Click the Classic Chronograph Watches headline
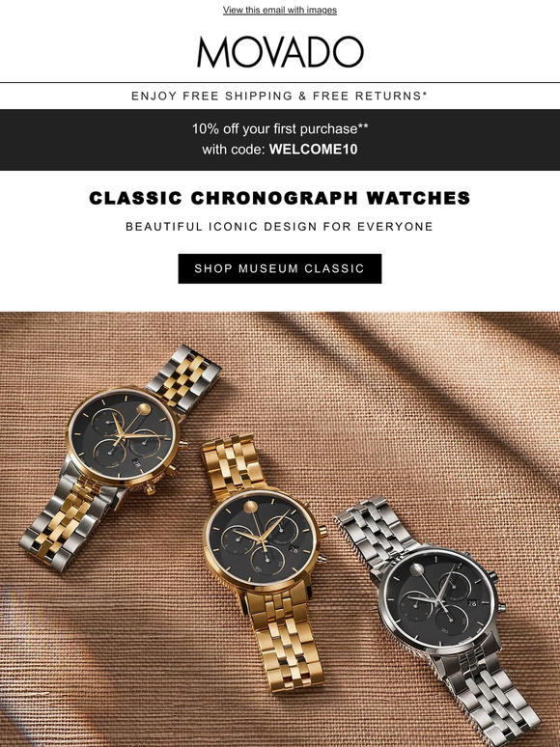560x747 pixels. 280,198
